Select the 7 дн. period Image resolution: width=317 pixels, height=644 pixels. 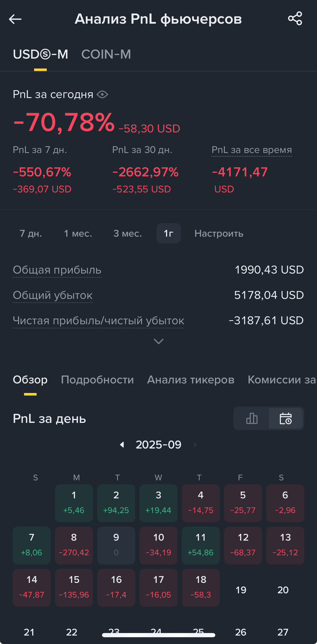click(x=31, y=233)
